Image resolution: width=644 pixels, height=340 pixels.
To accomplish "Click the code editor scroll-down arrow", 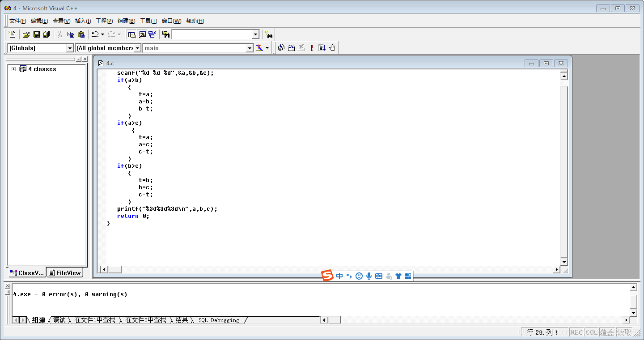I will coord(564,262).
